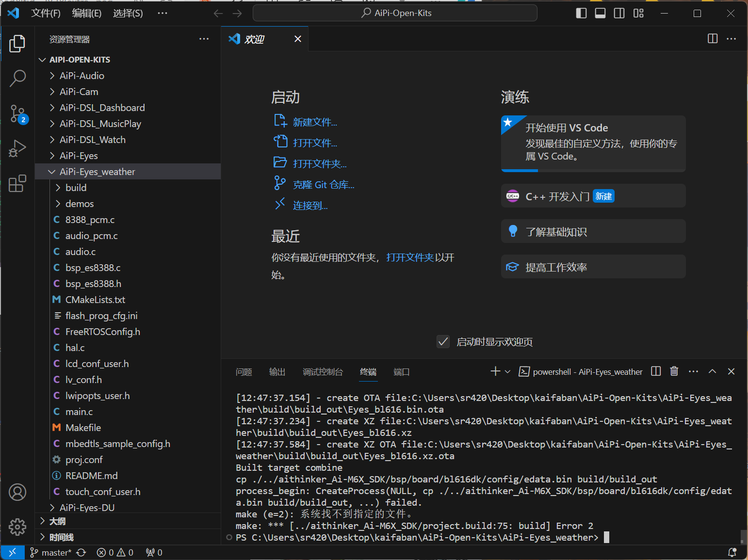The height and width of the screenshot is (560, 748).
Task: Click the AiPi-Open-Kits command center search box
Action: 395,13
